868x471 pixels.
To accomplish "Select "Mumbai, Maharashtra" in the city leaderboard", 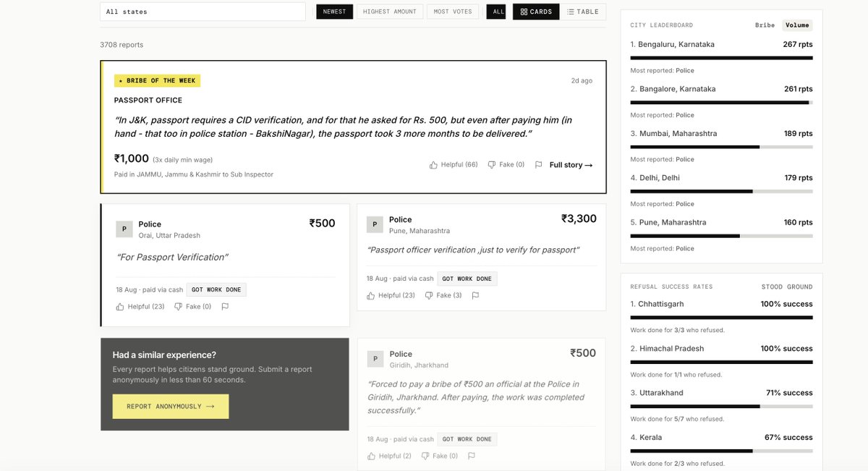I will [x=678, y=134].
